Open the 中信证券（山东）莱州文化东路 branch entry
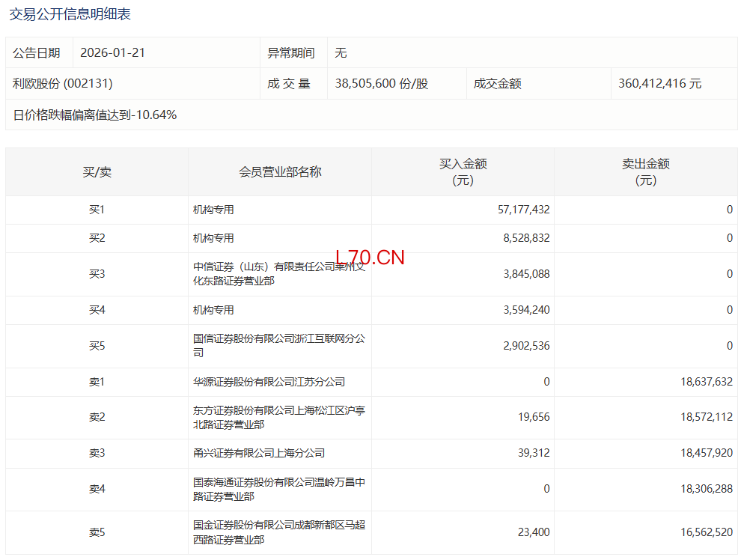The height and width of the screenshot is (560, 741). pos(278,274)
